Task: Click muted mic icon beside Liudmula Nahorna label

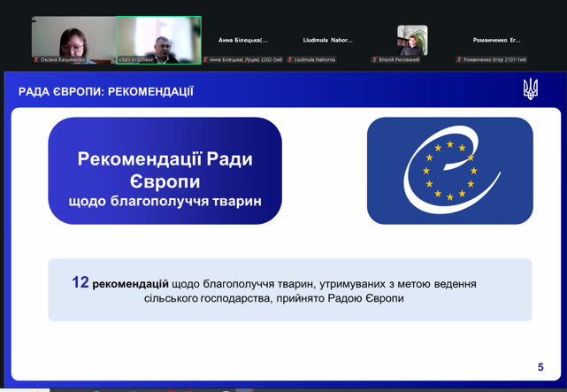Action: click(x=290, y=59)
